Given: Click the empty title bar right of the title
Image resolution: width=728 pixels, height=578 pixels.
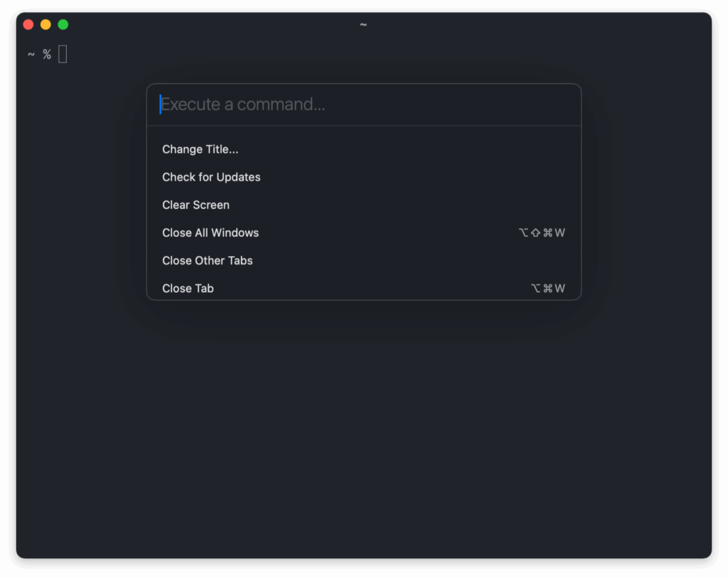Looking at the screenshot, I should tap(533, 25).
